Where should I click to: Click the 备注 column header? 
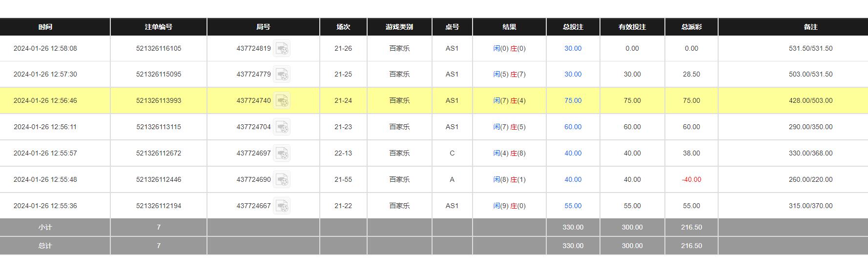[x=810, y=27]
